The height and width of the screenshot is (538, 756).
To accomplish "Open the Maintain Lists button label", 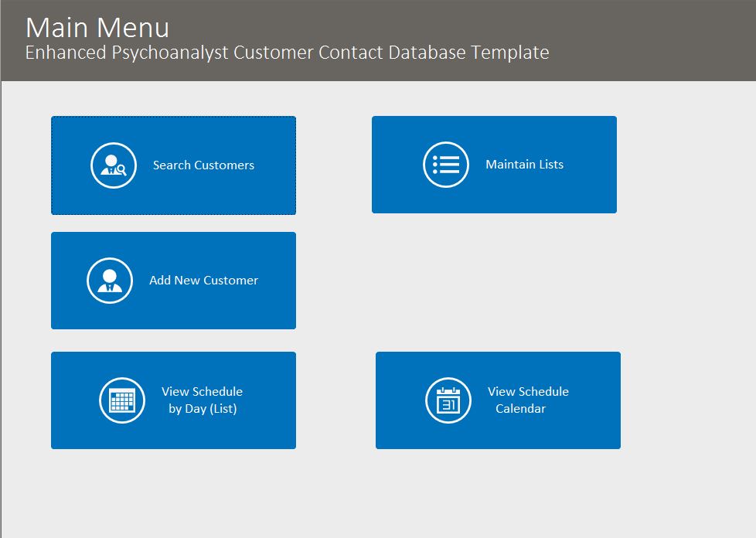I will 525,165.
